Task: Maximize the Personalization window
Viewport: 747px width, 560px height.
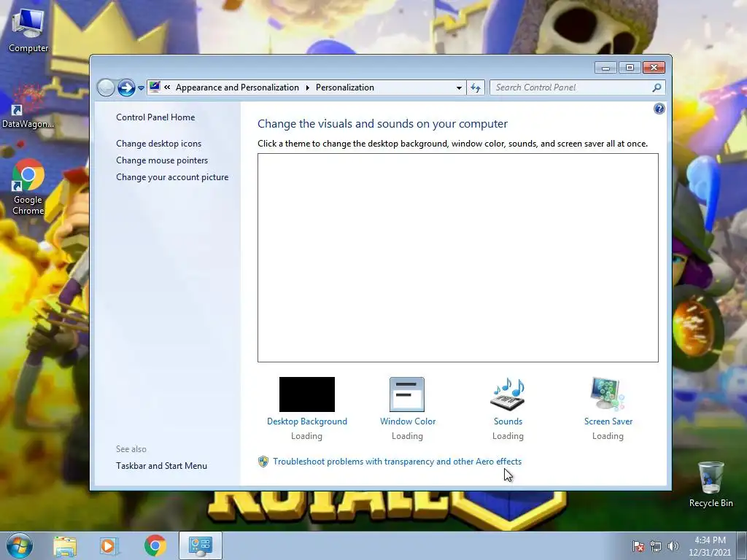Action: click(630, 68)
